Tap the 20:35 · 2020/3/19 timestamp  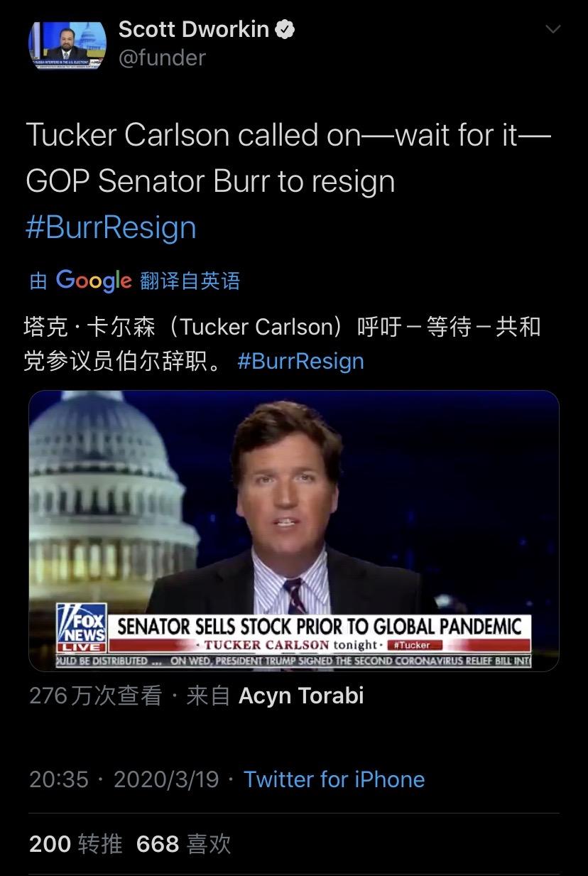(124, 779)
